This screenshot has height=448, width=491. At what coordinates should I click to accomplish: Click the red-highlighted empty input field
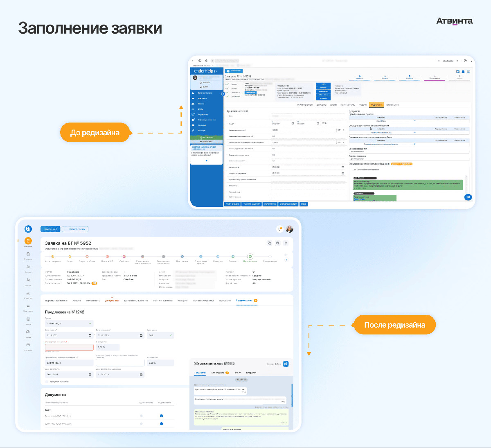(69, 347)
